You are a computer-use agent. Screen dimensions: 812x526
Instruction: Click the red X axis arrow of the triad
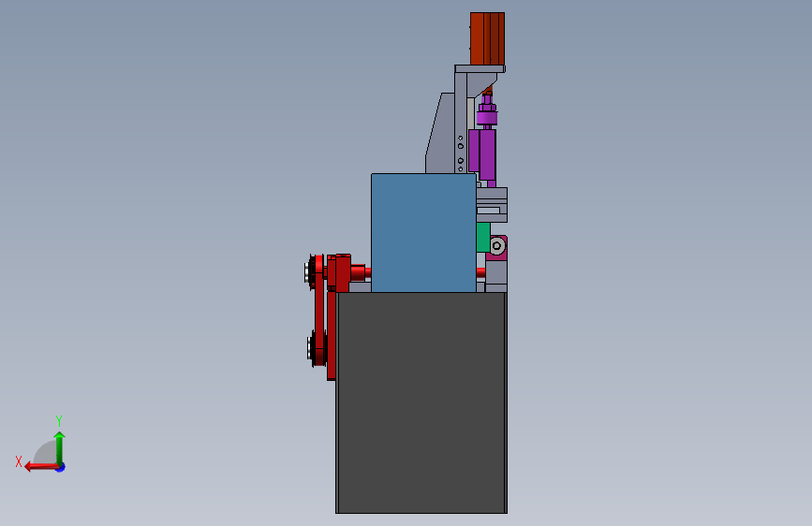point(41,467)
